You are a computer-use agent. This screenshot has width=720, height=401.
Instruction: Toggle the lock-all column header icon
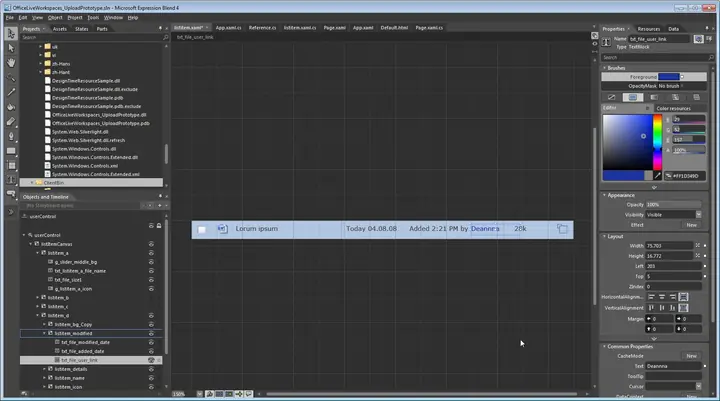click(159, 226)
